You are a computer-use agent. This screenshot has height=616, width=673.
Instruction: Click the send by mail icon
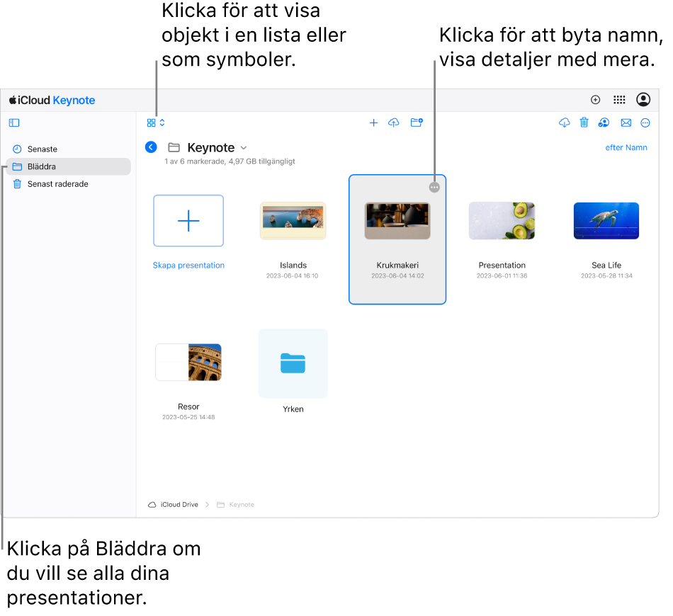pyautogui.click(x=626, y=123)
